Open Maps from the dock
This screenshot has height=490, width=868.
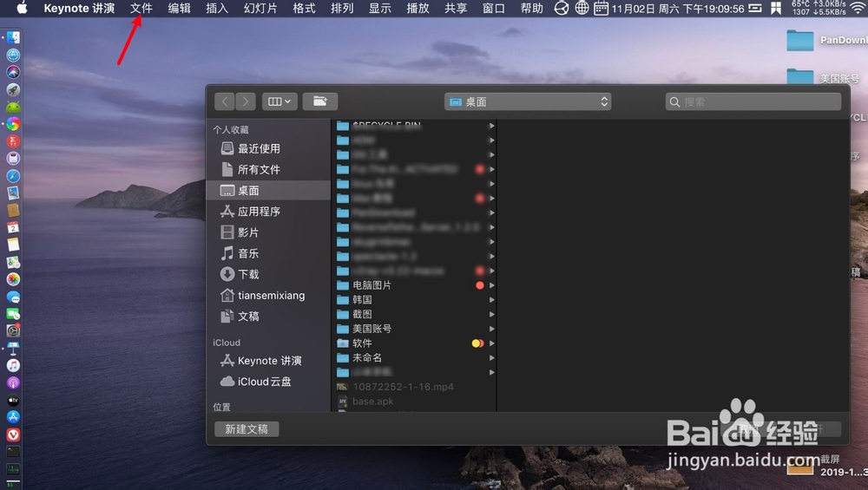pos(13,262)
